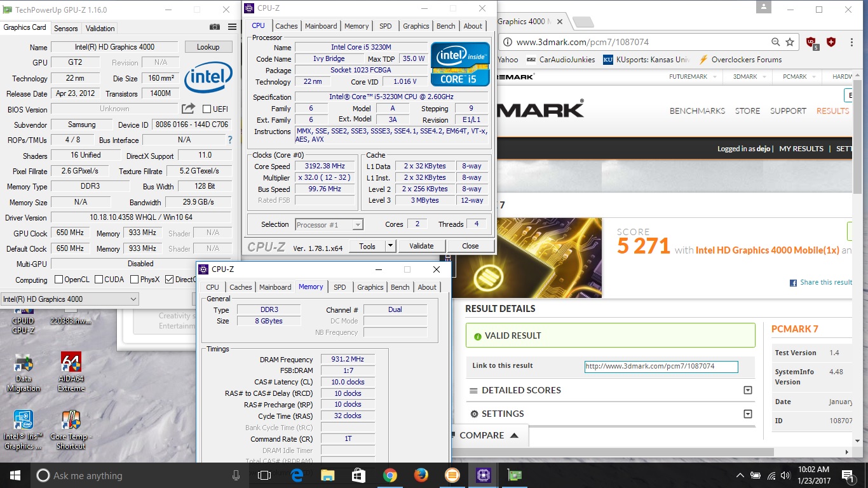The width and height of the screenshot is (868, 488).
Task: Expand the DETAILED SCORES section
Action: click(747, 390)
